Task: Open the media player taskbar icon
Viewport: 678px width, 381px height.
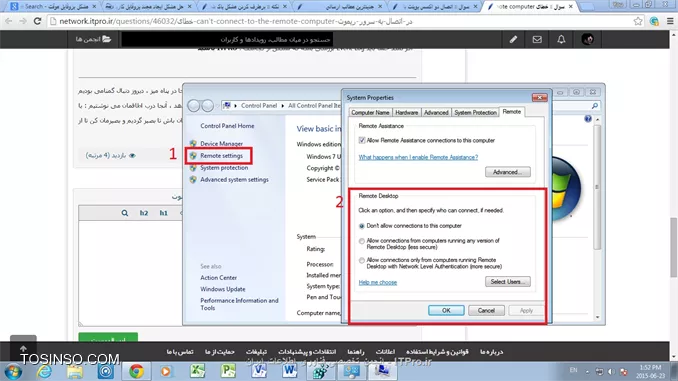Action: click(166, 371)
